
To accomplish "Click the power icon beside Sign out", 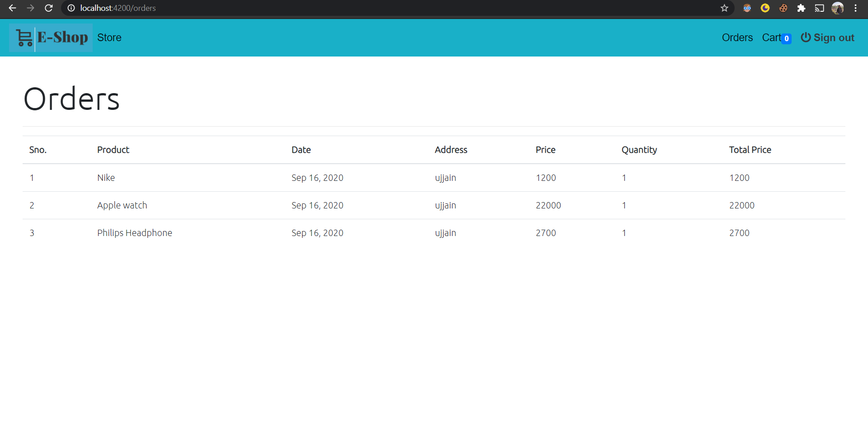I will click(806, 38).
